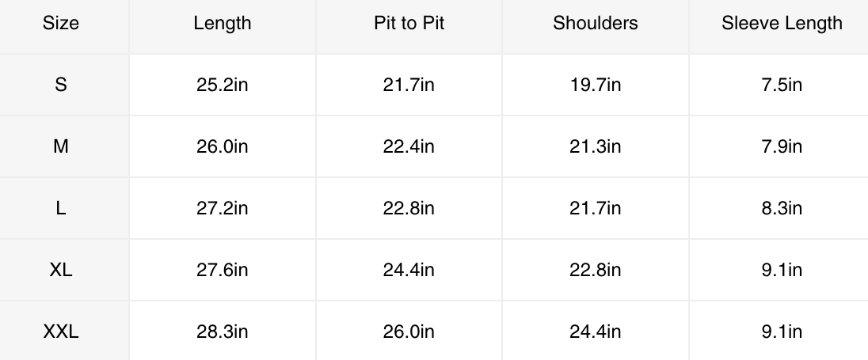This screenshot has width=868, height=360.
Task: Select the M size row label
Action: (x=61, y=146)
